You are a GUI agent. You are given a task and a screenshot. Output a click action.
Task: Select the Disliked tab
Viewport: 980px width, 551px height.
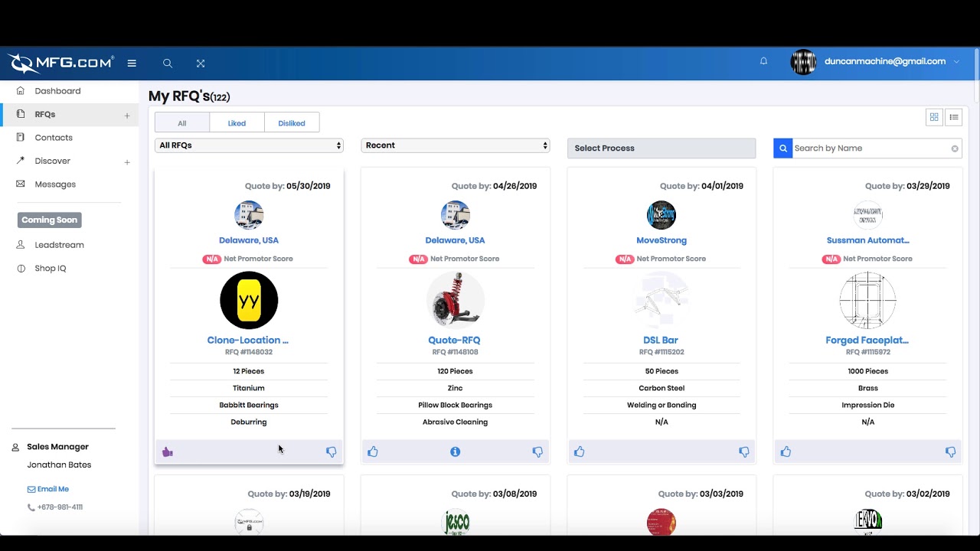292,122
